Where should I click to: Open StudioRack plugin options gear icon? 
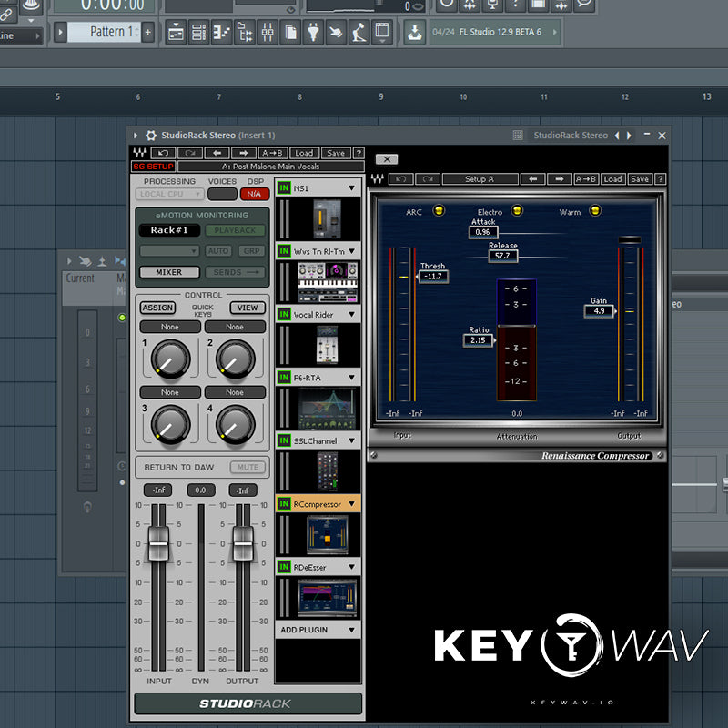151,136
